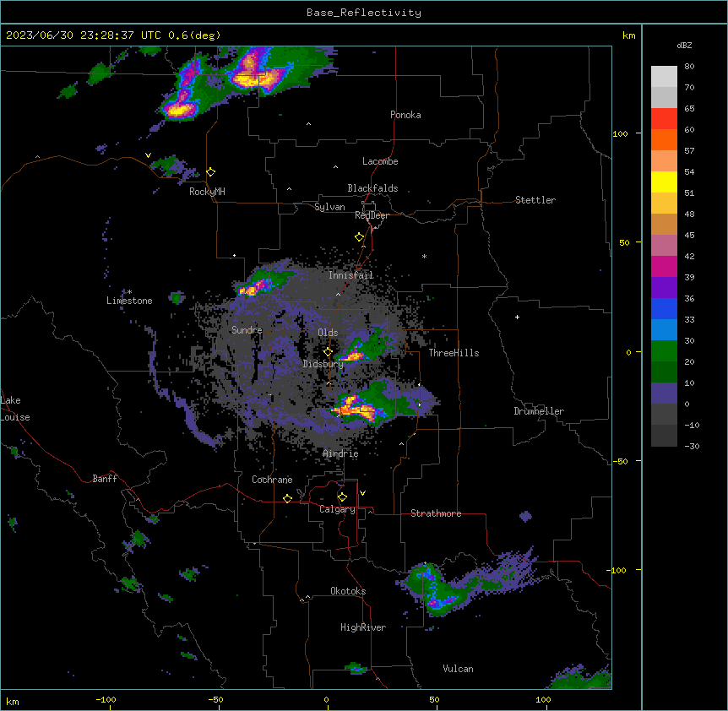Click the Calgary city label
728x711 pixels.
(338, 509)
